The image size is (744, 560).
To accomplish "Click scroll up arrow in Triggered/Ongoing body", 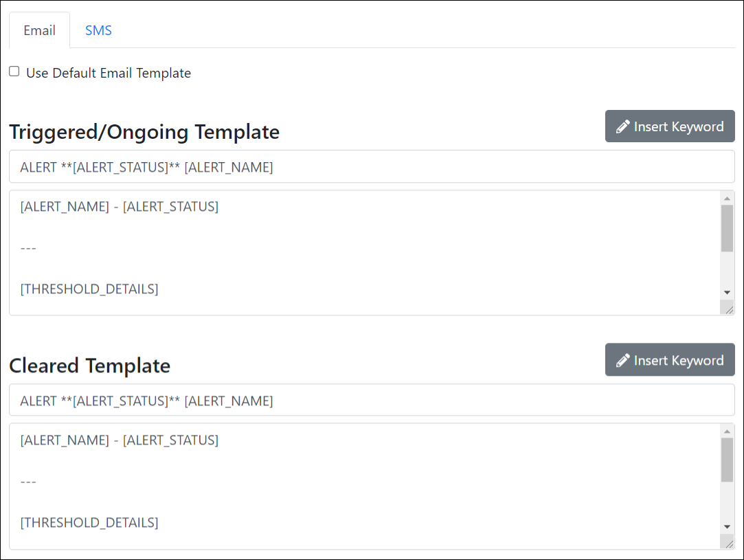I will (727, 198).
